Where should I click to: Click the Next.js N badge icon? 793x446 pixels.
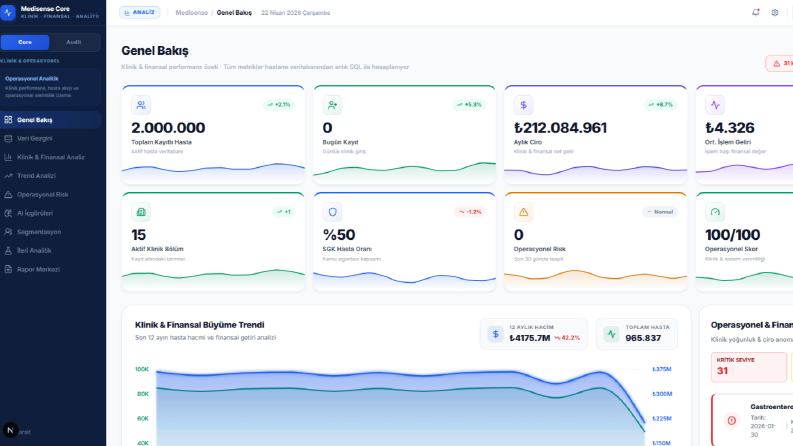[x=10, y=430]
